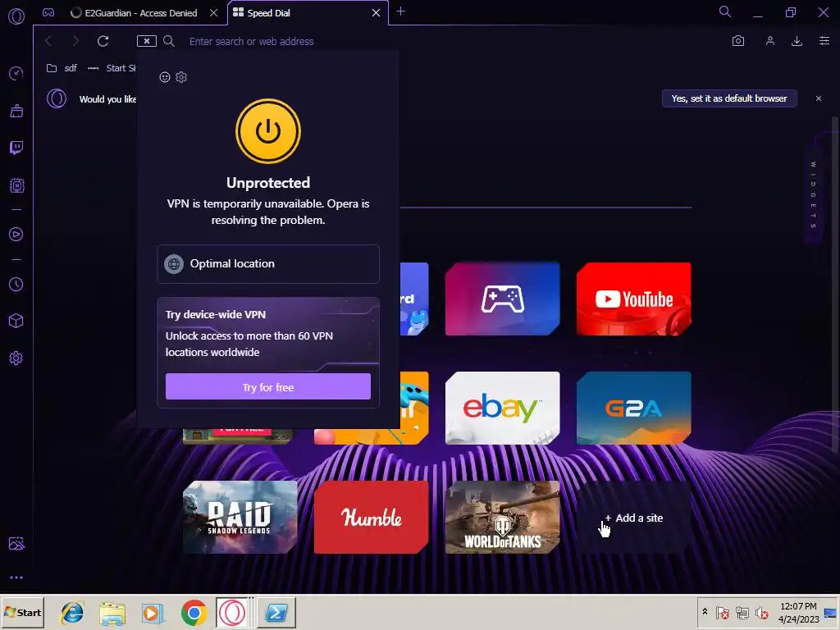Open History clock icon in sidebar
Image resolution: width=840 pixels, height=630 pixels.
click(16, 284)
